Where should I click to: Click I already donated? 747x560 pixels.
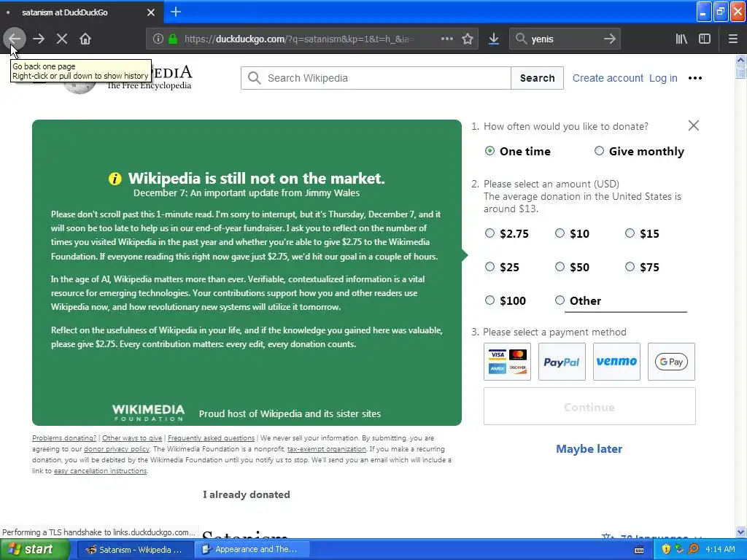point(247,495)
